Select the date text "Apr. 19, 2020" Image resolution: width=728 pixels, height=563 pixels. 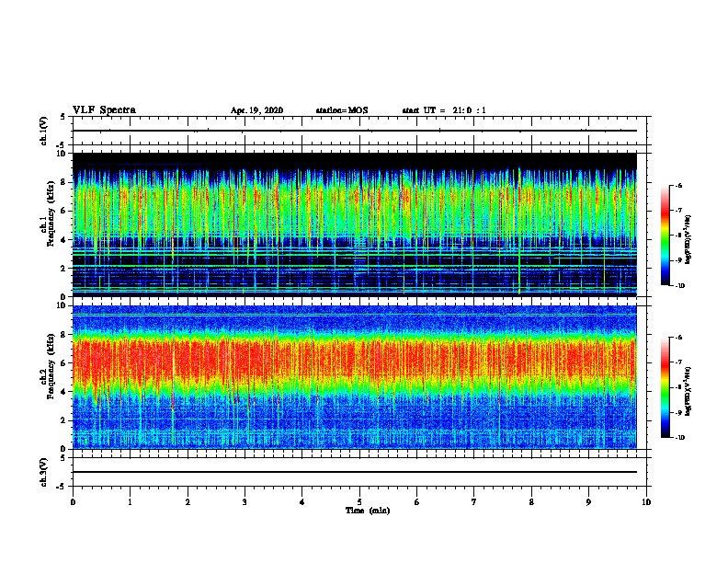coord(256,110)
